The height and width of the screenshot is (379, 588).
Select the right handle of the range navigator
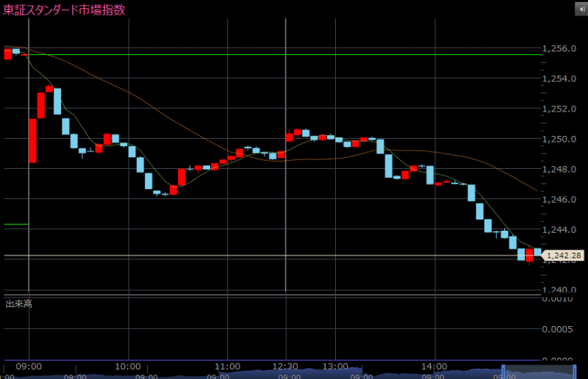(x=575, y=372)
